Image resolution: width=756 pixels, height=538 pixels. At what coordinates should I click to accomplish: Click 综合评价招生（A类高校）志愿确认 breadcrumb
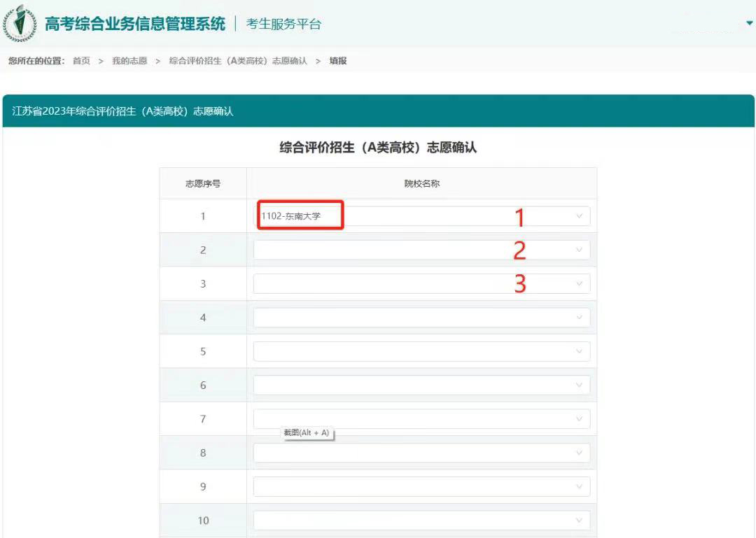(238, 61)
